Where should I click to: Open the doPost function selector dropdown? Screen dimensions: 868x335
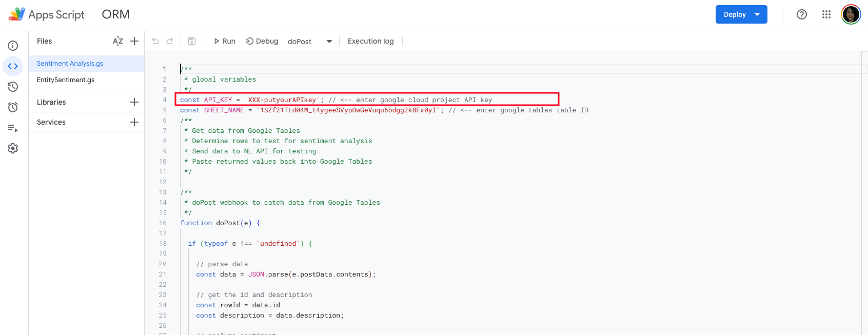pyautogui.click(x=310, y=42)
